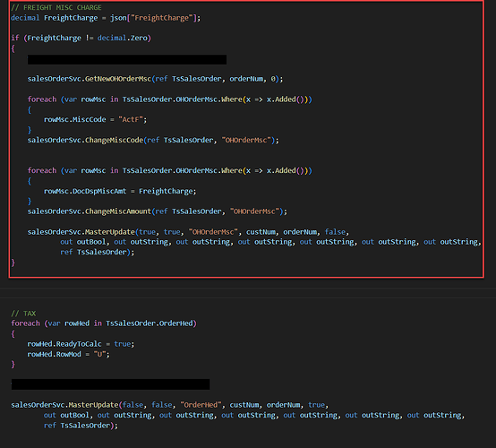Click the GetNewOHOrderMsc method call
The height and width of the screenshot is (448, 496).
click(x=118, y=79)
